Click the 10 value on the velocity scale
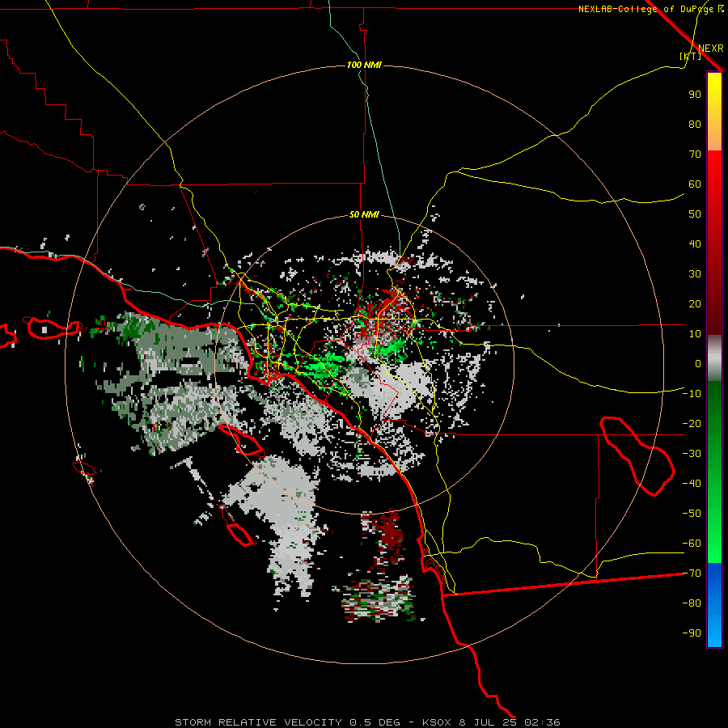The height and width of the screenshot is (728, 728). (695, 334)
